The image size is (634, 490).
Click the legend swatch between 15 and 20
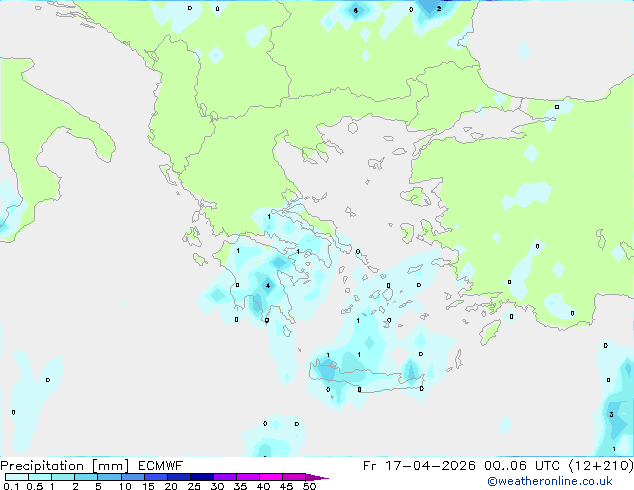click(156, 477)
